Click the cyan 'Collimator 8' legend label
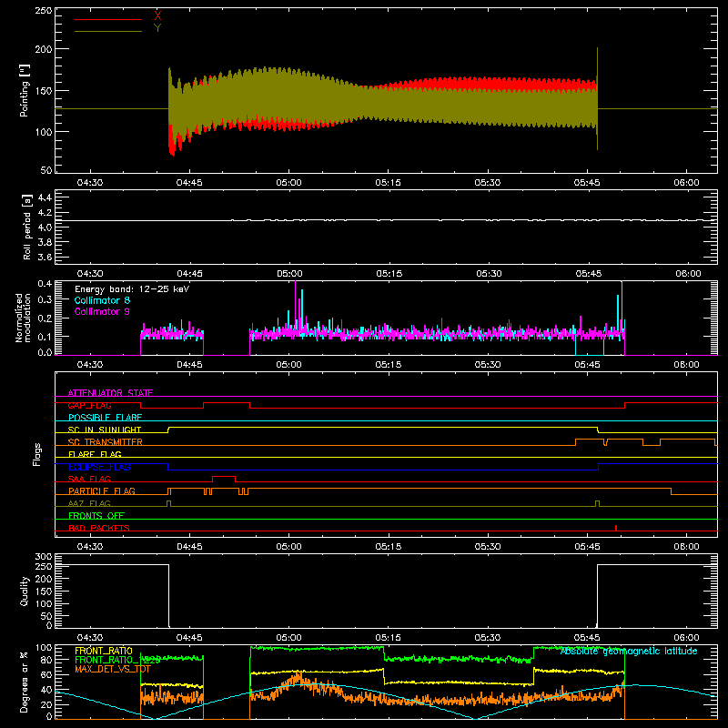Image resolution: width=728 pixels, height=728 pixels. [102, 300]
